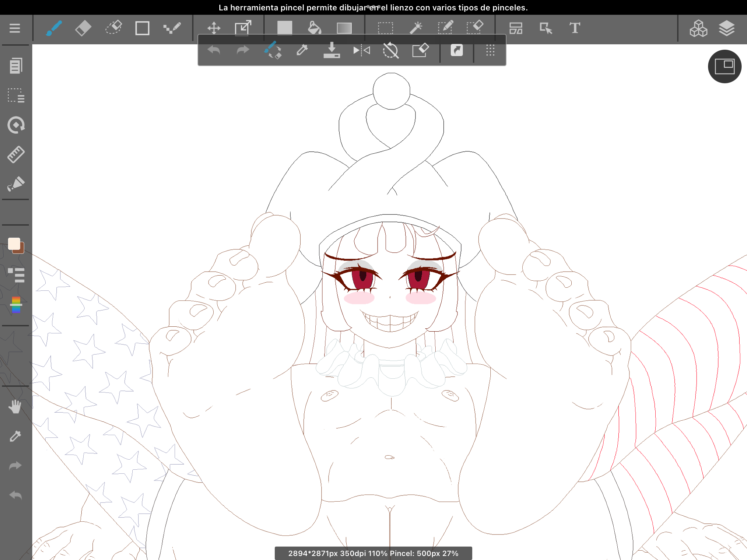The width and height of the screenshot is (747, 560).
Task: Open the foreground color swatch
Action: [14, 244]
